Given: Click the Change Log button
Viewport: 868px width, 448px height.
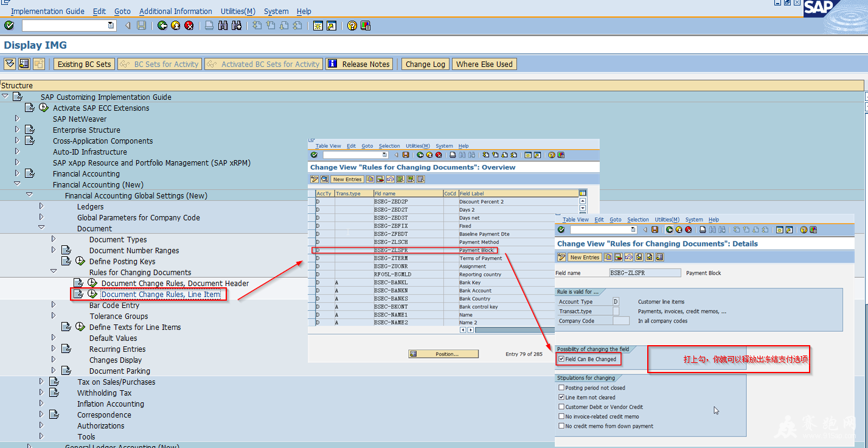Looking at the screenshot, I should tap(425, 64).
